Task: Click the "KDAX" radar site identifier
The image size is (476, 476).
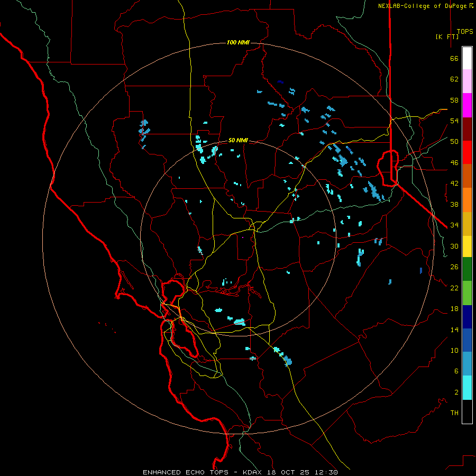Action: pos(253,472)
